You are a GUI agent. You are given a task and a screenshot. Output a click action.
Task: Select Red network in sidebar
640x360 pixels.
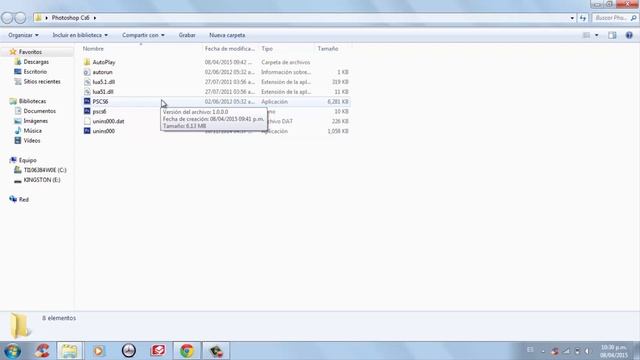(24, 200)
